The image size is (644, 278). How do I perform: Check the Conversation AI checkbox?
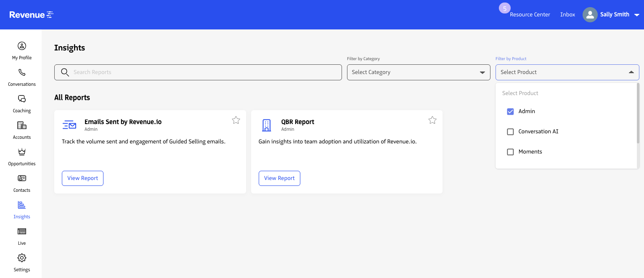[x=510, y=132]
